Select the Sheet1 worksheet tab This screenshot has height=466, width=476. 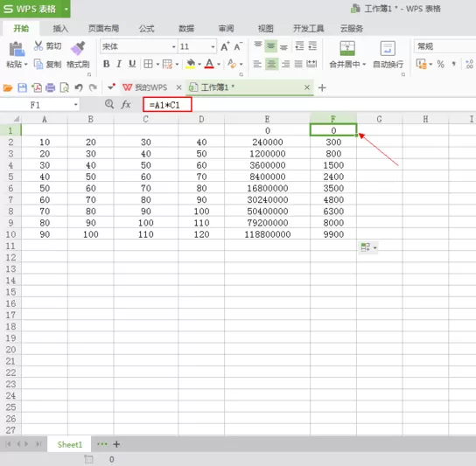(70, 444)
